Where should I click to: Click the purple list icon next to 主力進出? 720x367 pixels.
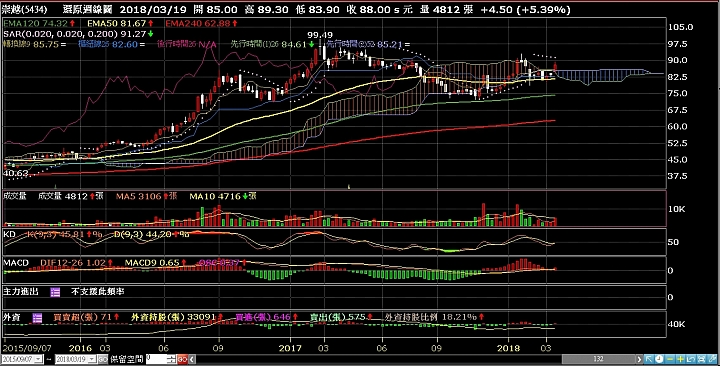point(56,292)
